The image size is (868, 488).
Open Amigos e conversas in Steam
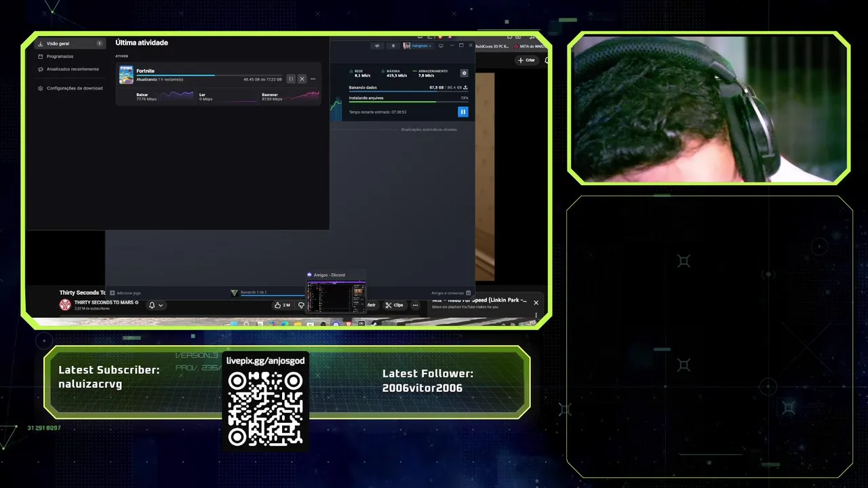[451, 293]
